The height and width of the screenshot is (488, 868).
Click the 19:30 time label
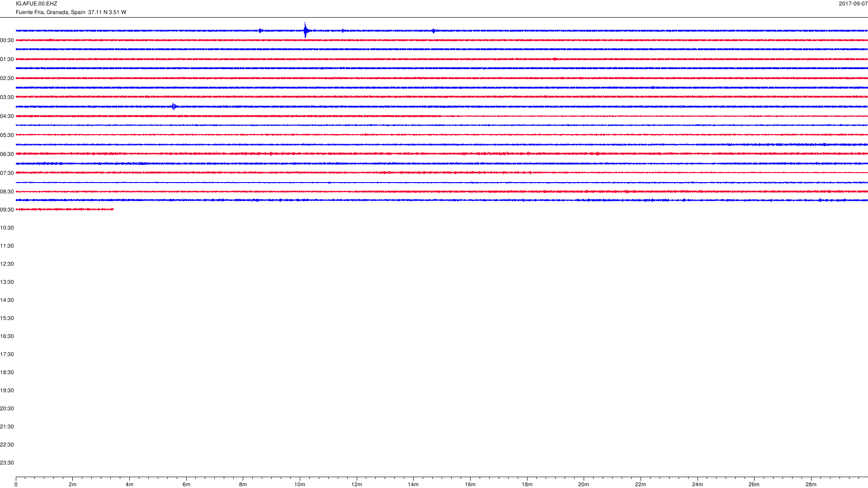click(7, 390)
